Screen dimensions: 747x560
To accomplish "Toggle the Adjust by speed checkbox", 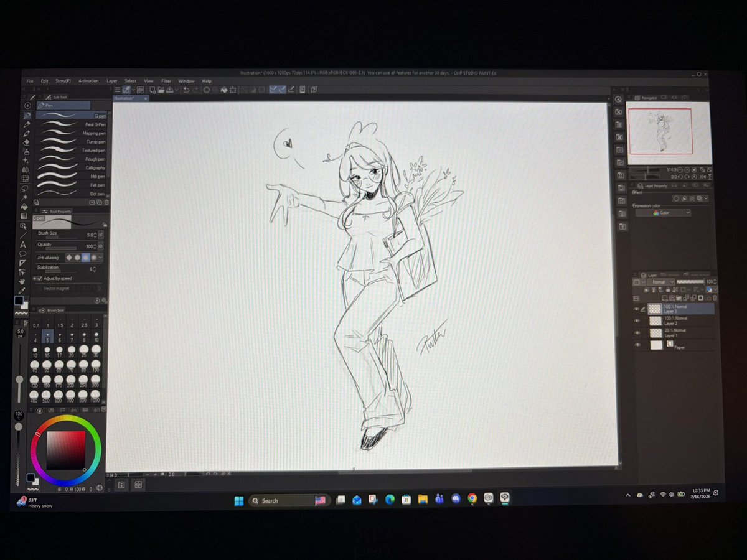I will 40,278.
